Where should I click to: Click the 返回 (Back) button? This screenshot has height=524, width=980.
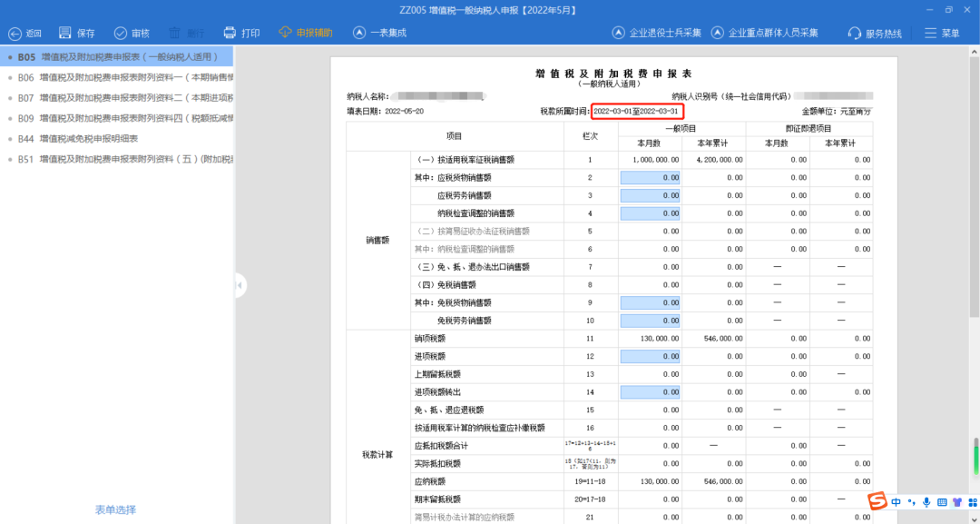click(x=25, y=33)
